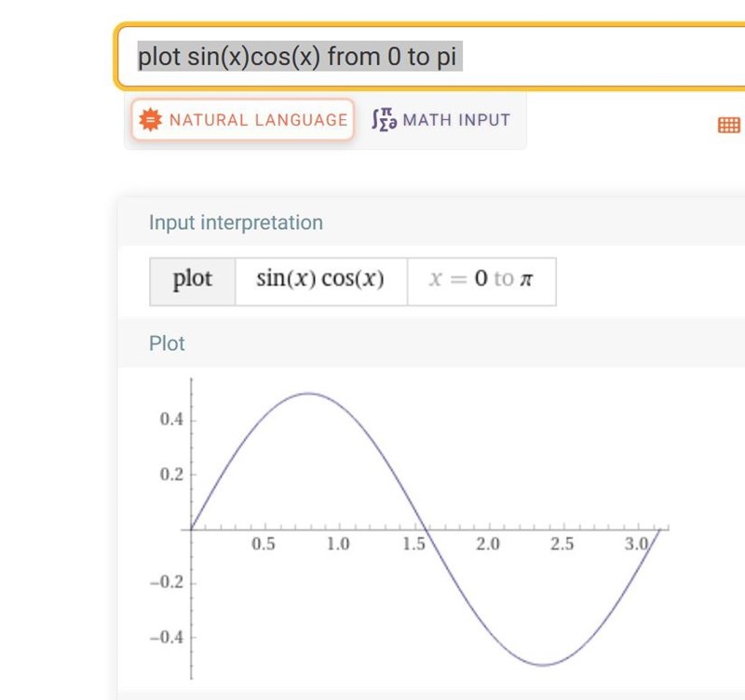This screenshot has height=700, width=745.
Task: Click the 0.4 label on y-axis
Action: tap(170, 420)
